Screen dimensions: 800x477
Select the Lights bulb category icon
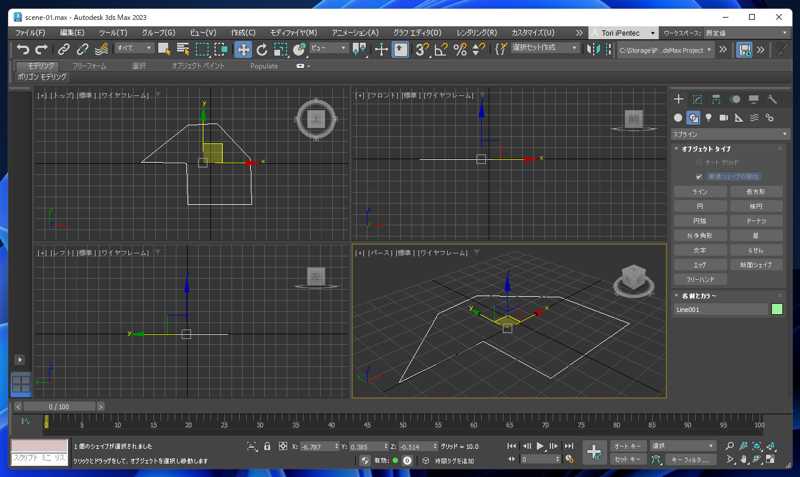(708, 118)
